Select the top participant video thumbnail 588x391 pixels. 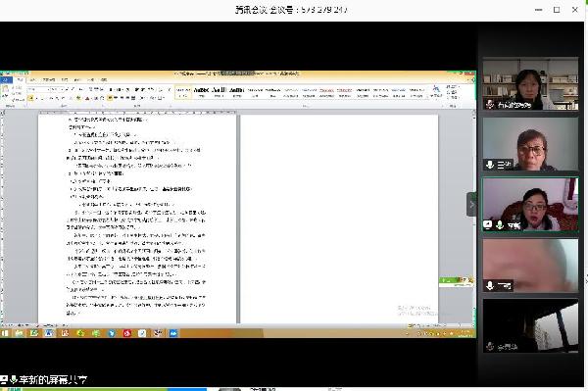tap(530, 83)
